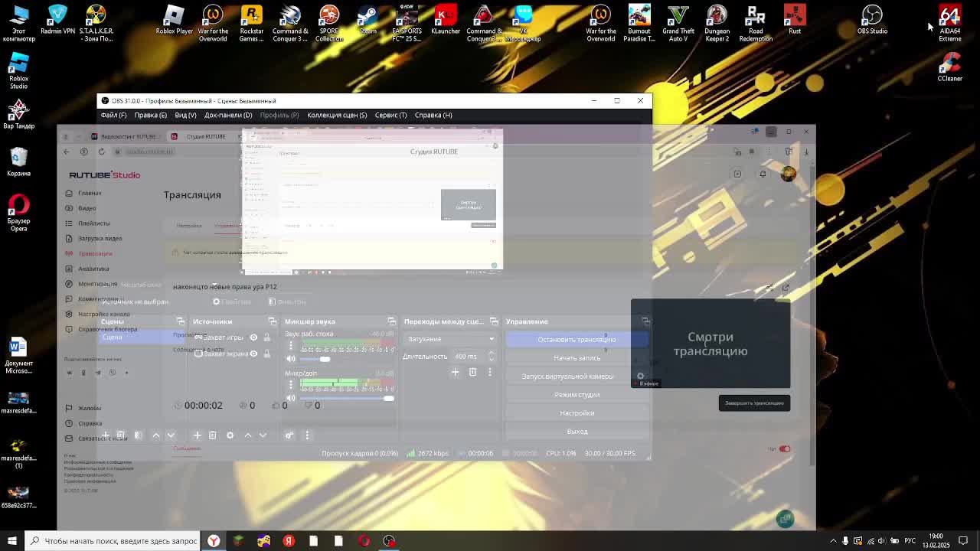This screenshot has height=551, width=980.
Task: Reload the RUTUBE Studio page
Action: click(x=101, y=152)
